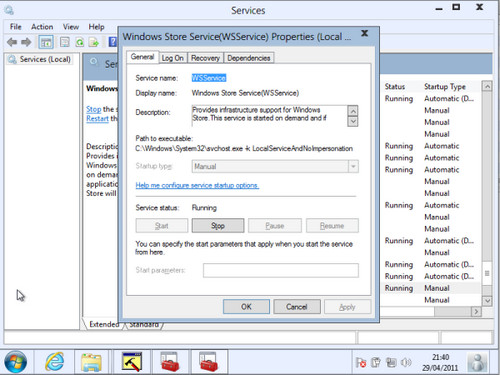Click the description box up arrow
This screenshot has width=500, height=375.
[353, 110]
